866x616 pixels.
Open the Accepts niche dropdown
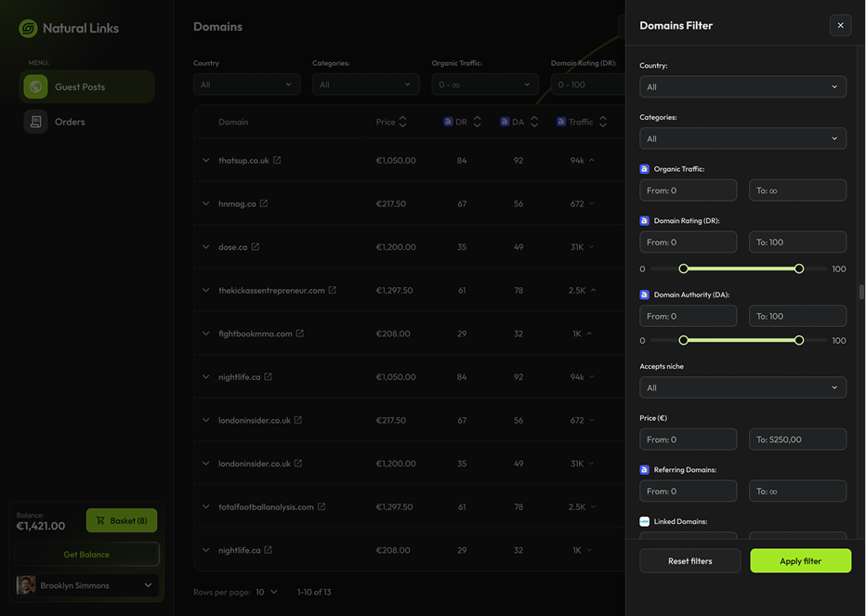(x=742, y=387)
